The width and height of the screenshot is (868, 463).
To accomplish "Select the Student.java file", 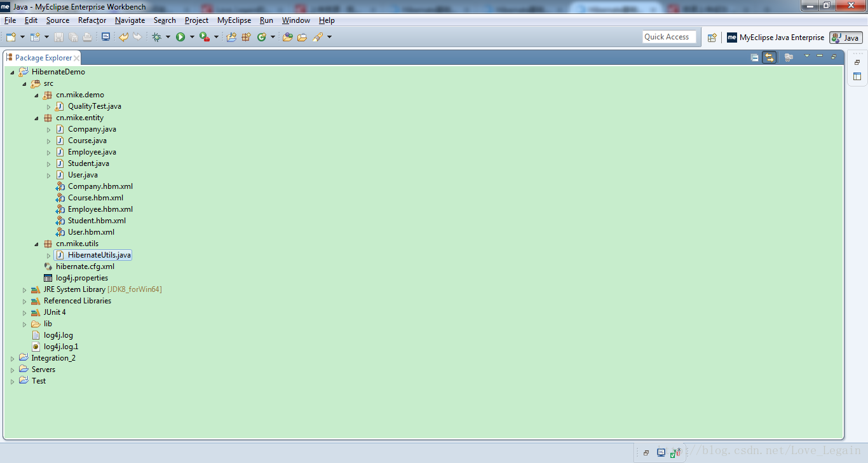I will pos(88,163).
